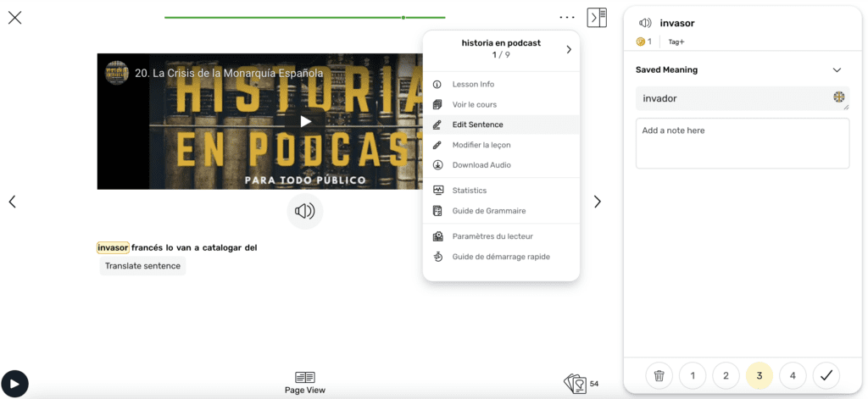Expand the historia en podcast course arrow
The width and height of the screenshot is (868, 399).
tap(569, 49)
